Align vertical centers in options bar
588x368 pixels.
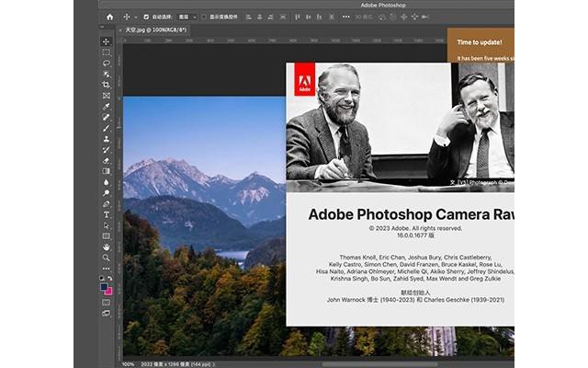pos(309,17)
